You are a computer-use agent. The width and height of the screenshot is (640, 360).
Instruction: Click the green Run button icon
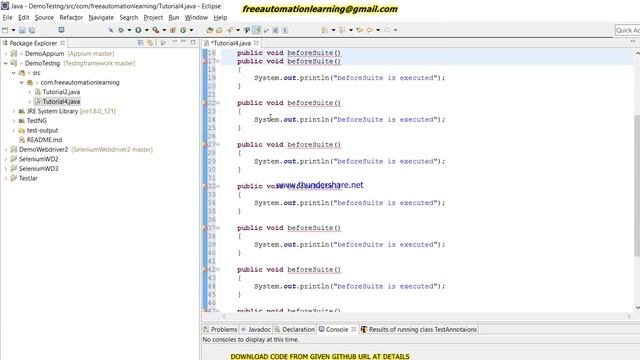(x=138, y=30)
